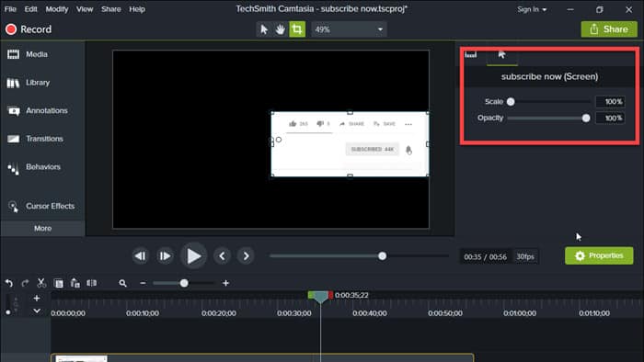Screen dimensions: 644x362
Task: Open the Edit menu
Action: [x=30, y=9]
